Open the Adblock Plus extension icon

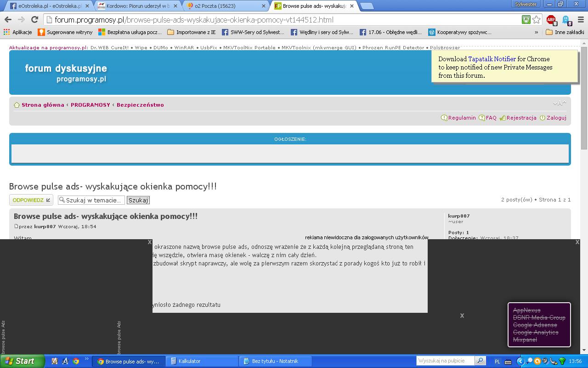click(551, 20)
